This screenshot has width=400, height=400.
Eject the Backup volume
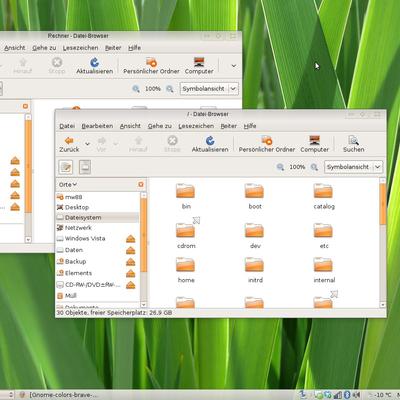(x=131, y=262)
